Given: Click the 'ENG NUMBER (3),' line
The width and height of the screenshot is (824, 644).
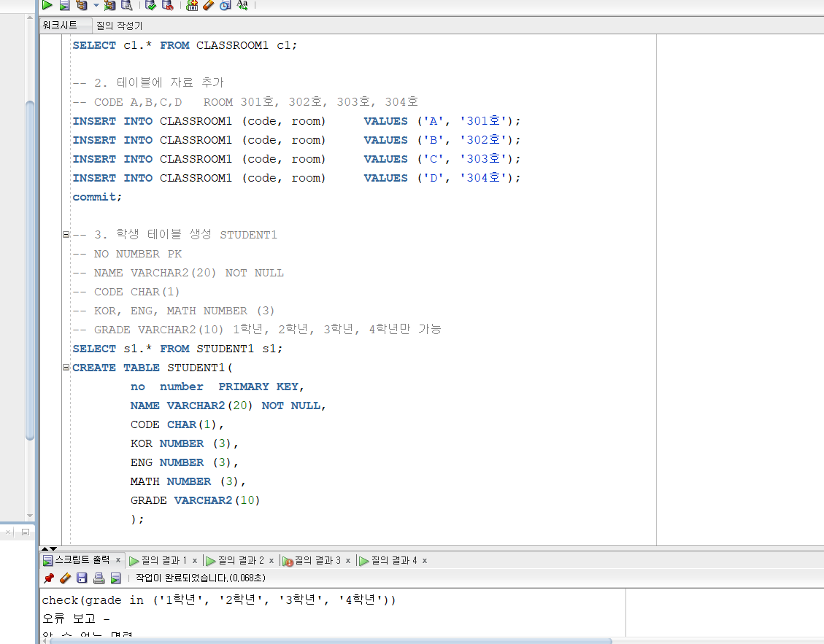Looking at the screenshot, I should pyautogui.click(x=185, y=462).
